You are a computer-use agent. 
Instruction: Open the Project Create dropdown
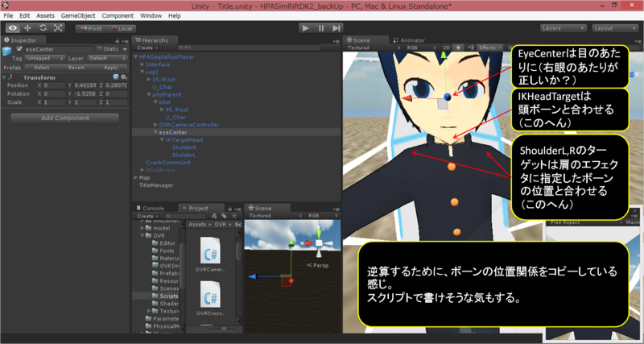[x=147, y=216]
